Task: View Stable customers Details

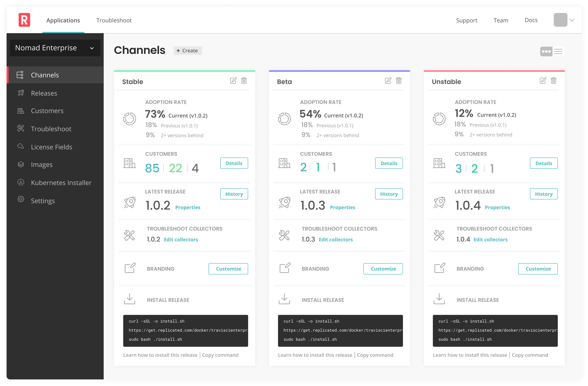Action: click(x=234, y=163)
